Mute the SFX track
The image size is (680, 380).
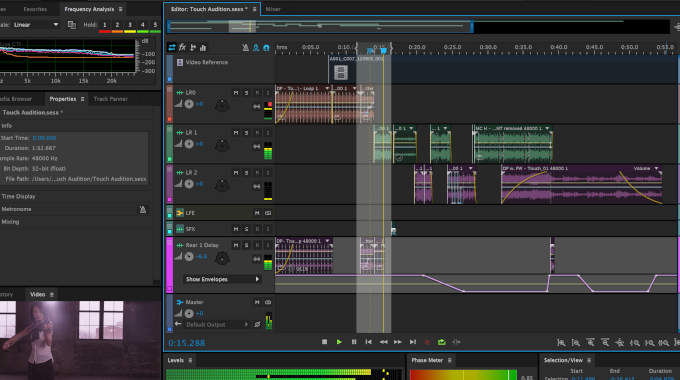236,229
